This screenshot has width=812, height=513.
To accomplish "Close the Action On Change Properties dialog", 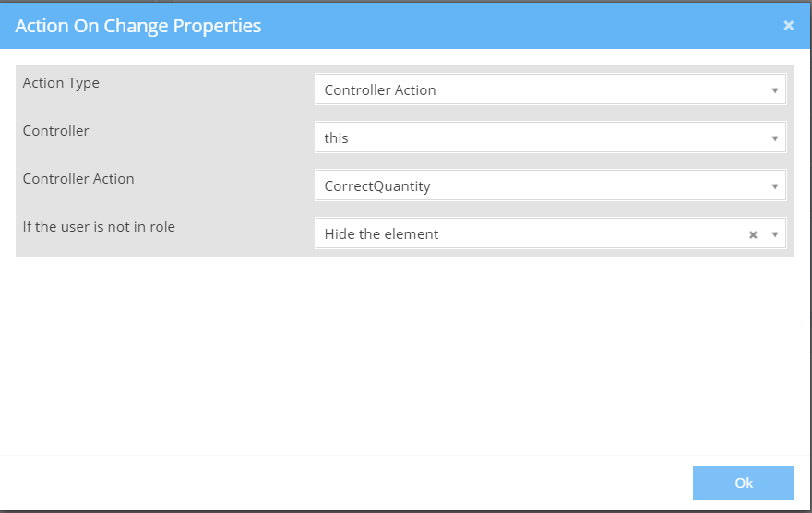I will coord(788,26).
